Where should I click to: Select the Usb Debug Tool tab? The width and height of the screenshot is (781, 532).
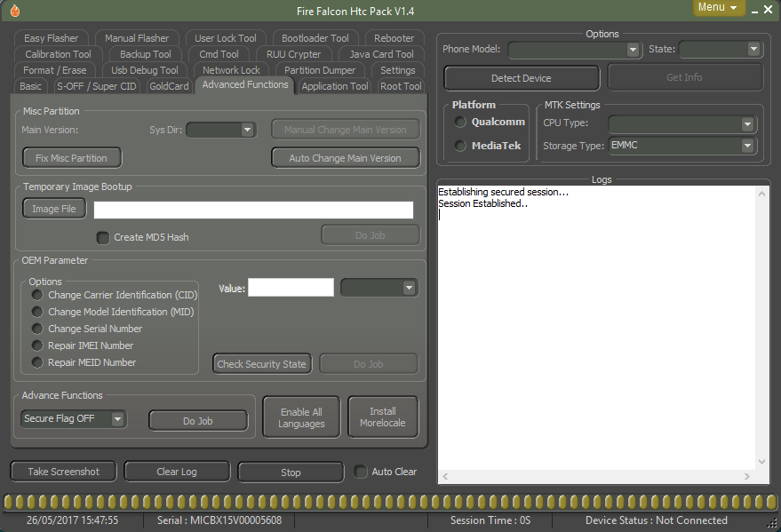click(x=145, y=70)
